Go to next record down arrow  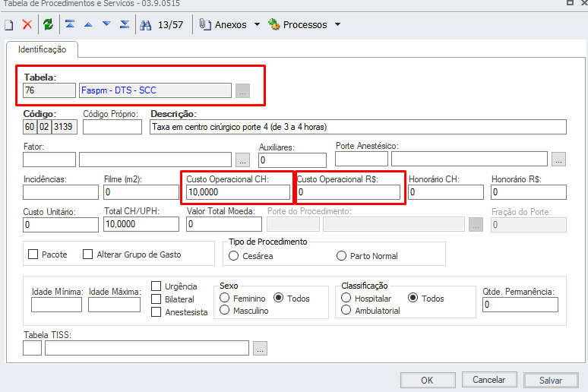point(106,24)
